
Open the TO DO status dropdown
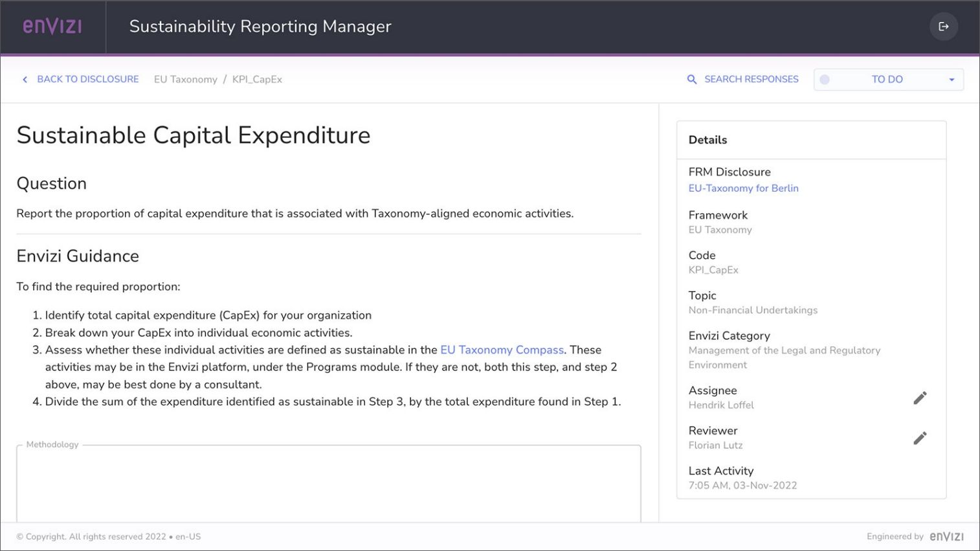[888, 79]
